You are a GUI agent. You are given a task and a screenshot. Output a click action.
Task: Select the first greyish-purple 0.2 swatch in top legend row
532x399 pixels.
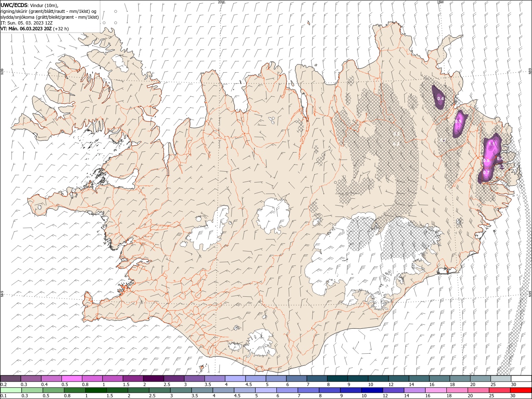[11, 379]
